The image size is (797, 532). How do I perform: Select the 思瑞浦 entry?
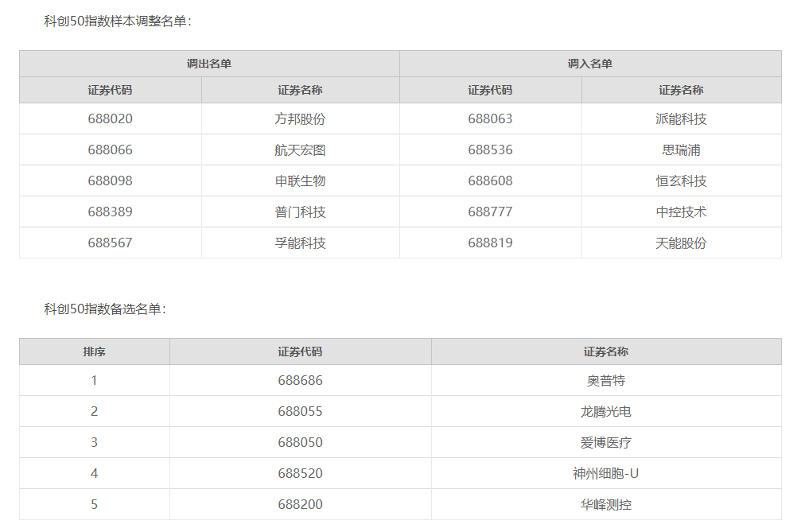click(681, 150)
